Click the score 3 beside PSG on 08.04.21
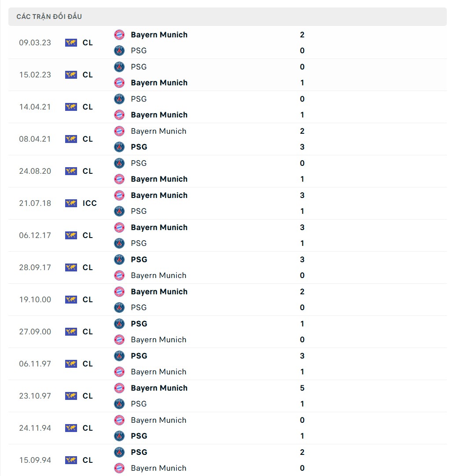This screenshot has width=453, height=476. point(302,147)
